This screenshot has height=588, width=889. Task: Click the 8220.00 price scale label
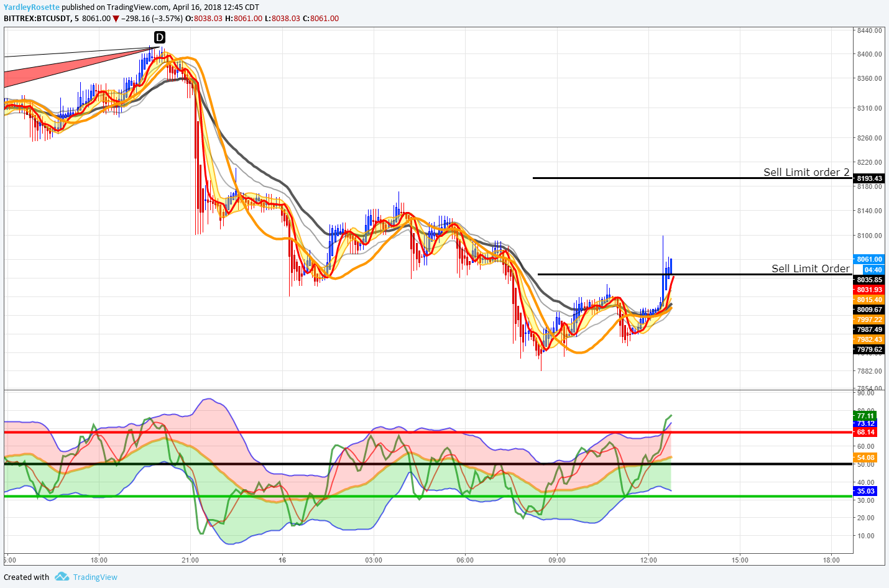869,162
